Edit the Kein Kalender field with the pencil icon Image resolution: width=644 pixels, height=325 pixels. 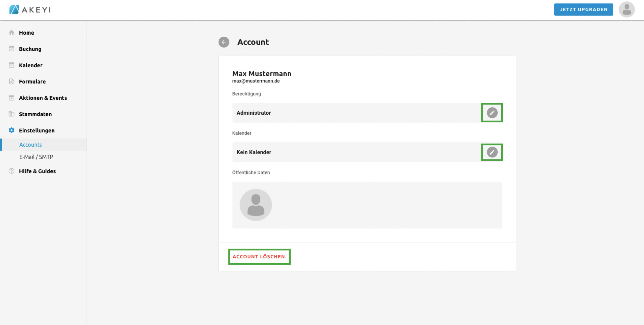492,152
